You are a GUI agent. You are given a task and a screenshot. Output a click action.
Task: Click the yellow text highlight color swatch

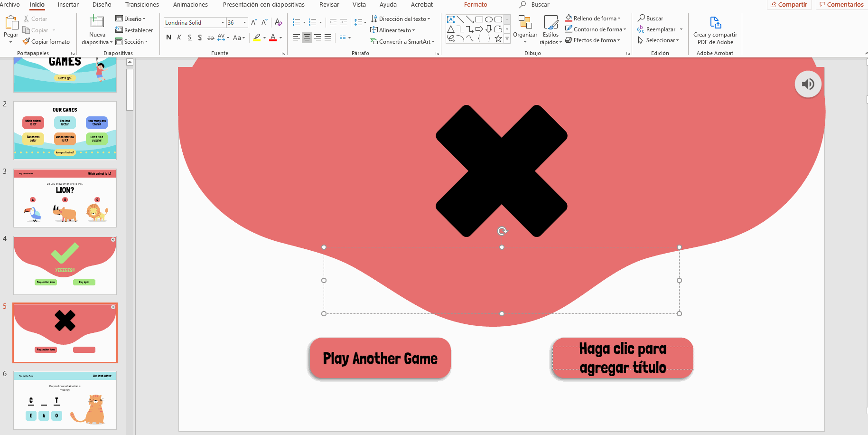pyautogui.click(x=257, y=38)
